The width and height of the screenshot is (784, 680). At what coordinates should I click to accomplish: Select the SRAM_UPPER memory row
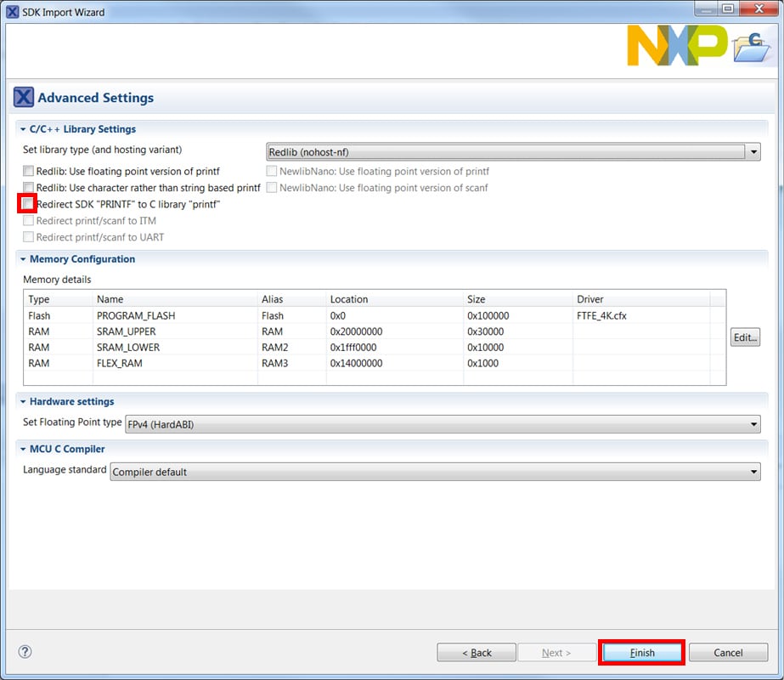tap(136, 331)
